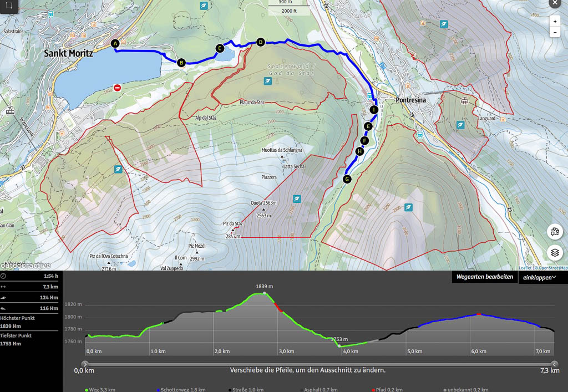Screen dimensions: 568x392
Task: Open the OpenStreetMap attribution link
Action: (551, 268)
